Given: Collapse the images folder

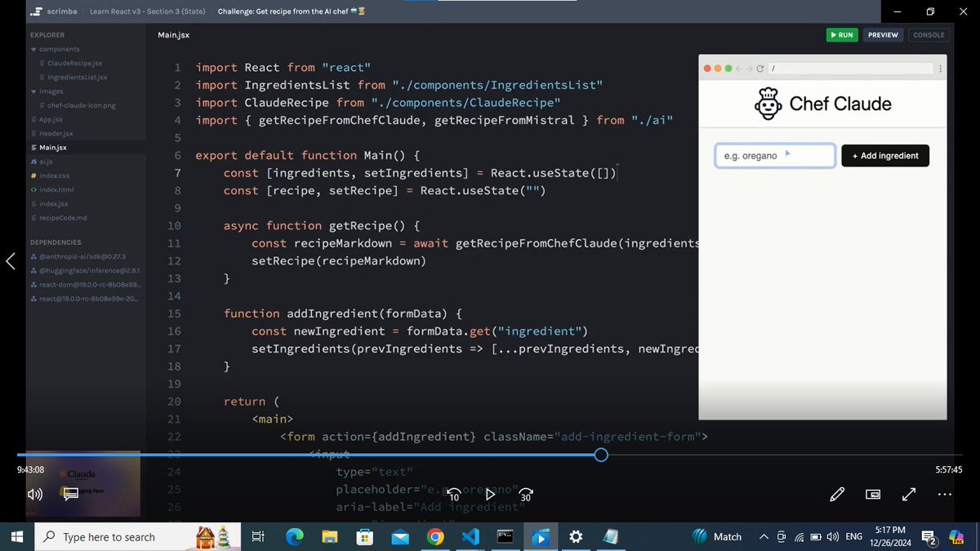Looking at the screenshot, I should click(x=47, y=91).
